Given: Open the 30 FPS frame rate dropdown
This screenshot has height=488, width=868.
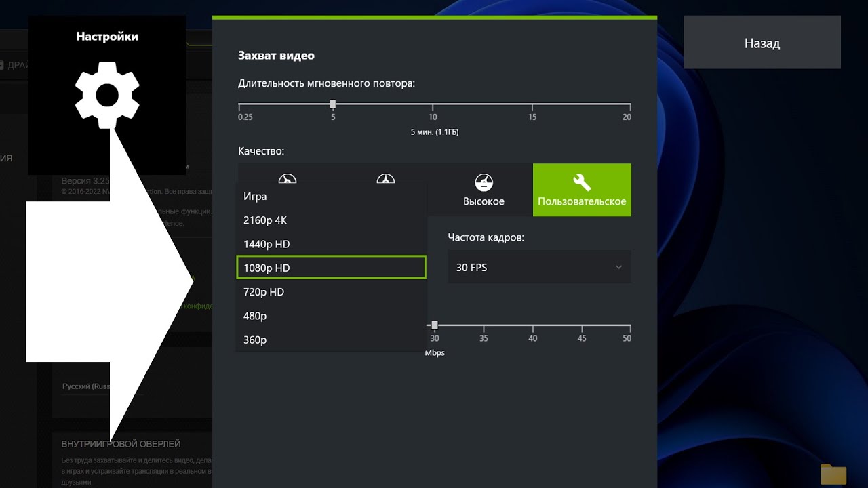Looking at the screenshot, I should tap(540, 267).
